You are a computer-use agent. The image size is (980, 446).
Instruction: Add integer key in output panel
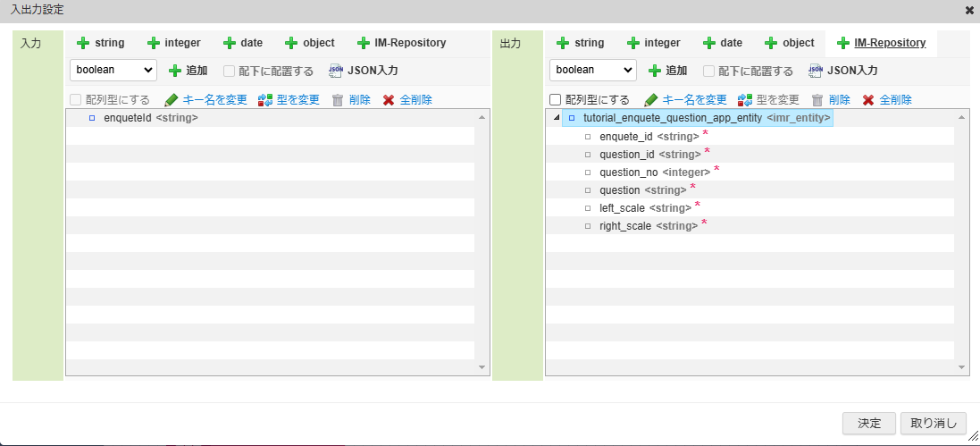tap(654, 43)
